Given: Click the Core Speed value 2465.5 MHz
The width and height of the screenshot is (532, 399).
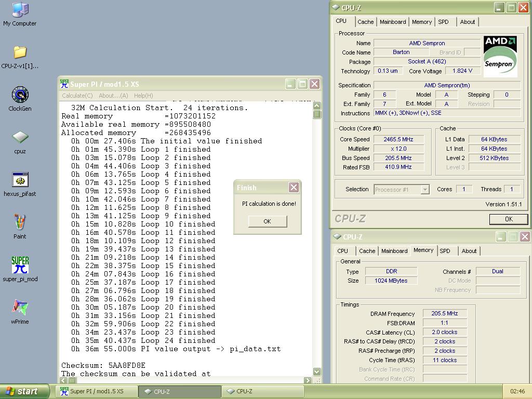Looking at the screenshot, I should point(398,139).
